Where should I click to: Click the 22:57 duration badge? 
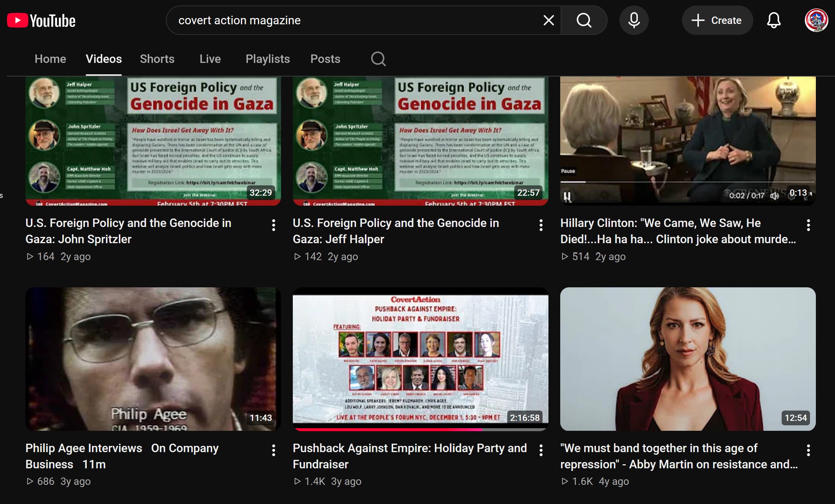pos(528,192)
